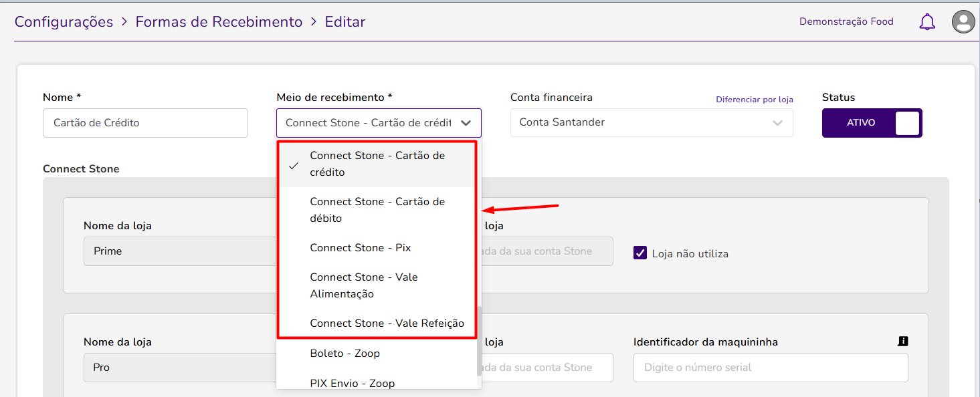Select Connect Stone - Cartão de débito option
Screen dimensions: 980x397
pyautogui.click(x=379, y=210)
